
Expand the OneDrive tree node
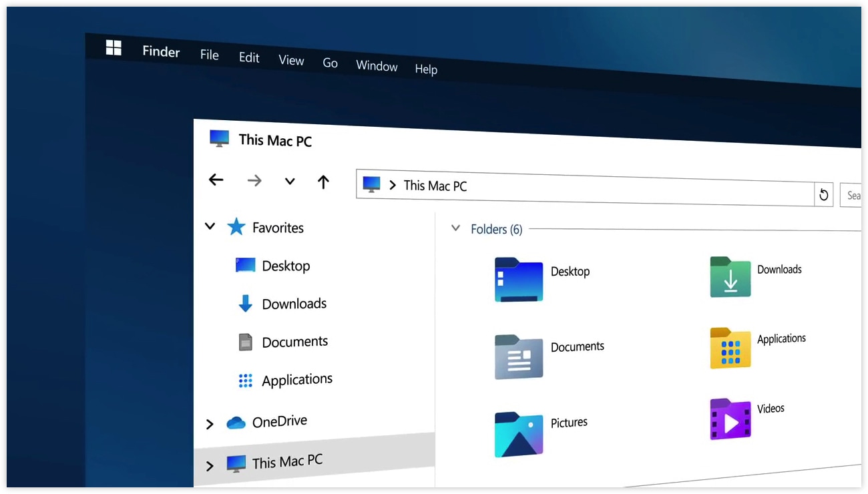coord(210,424)
